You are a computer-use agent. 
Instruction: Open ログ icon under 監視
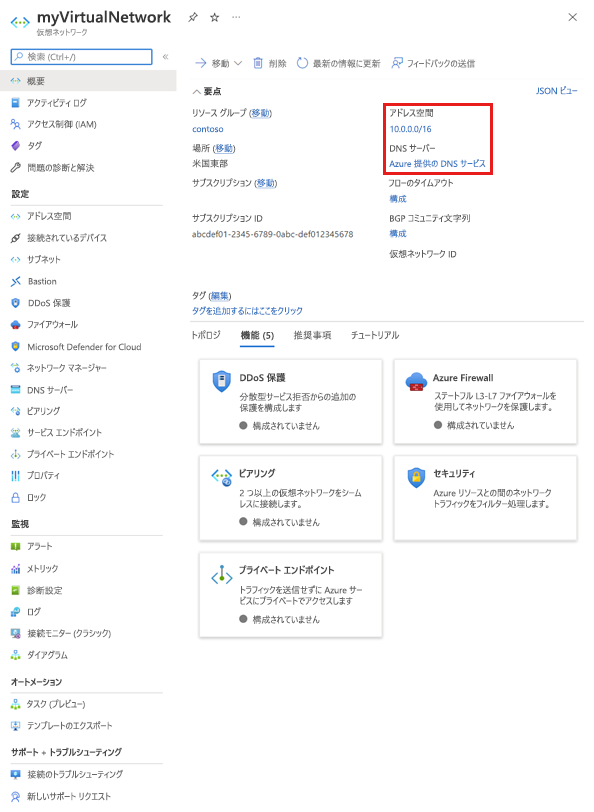(x=16, y=612)
